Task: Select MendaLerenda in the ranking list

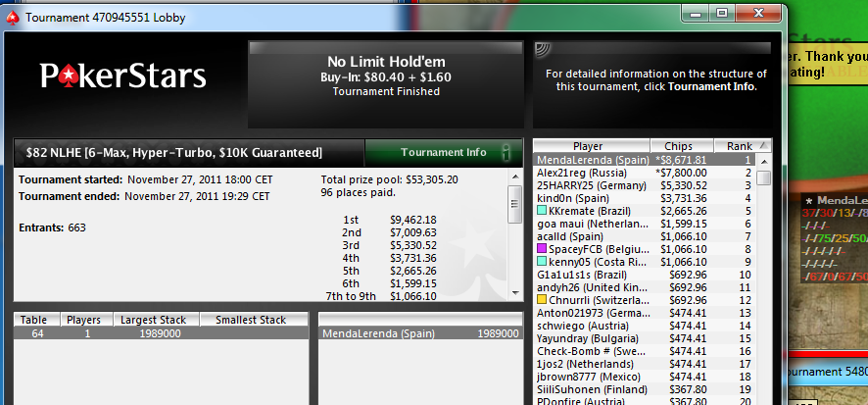Action: click(x=645, y=160)
